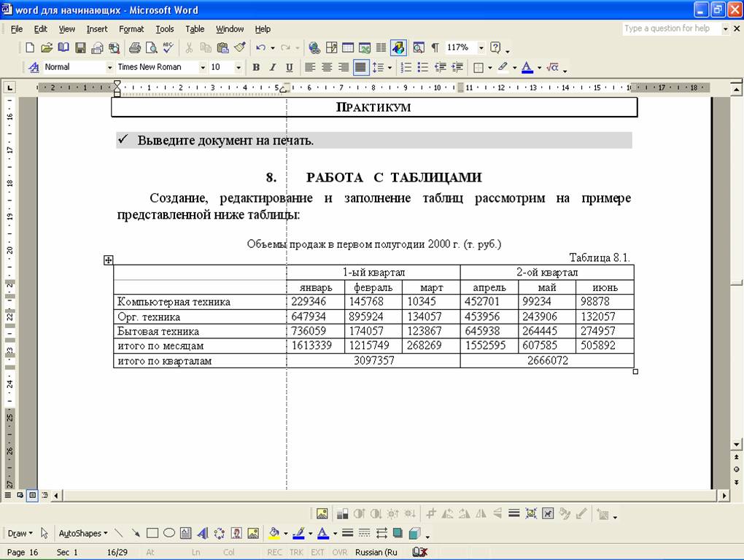Select the Rectangle drawing tool
The width and height of the screenshot is (744, 560).
(152, 534)
